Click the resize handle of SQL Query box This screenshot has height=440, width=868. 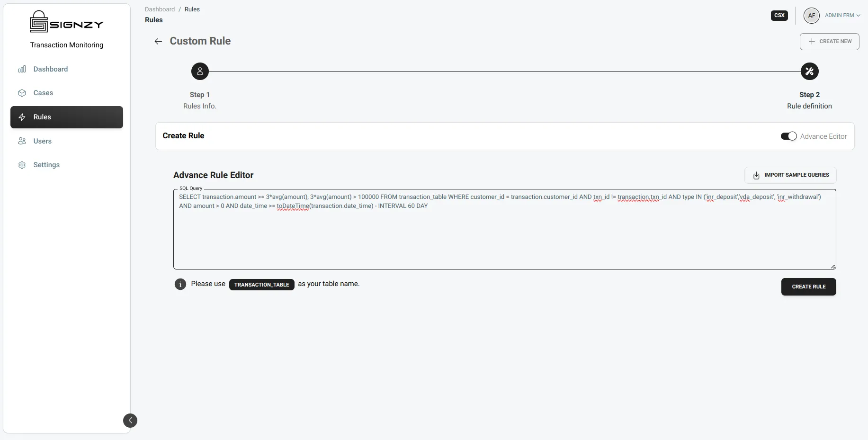(833, 267)
